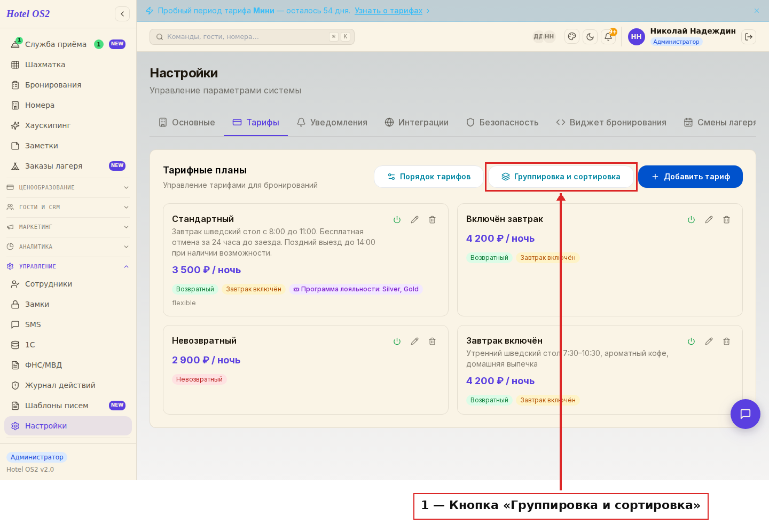Image resolution: width=769 pixels, height=532 pixels.
Task: Go to Бронирования in the sidebar
Action: coord(68,85)
